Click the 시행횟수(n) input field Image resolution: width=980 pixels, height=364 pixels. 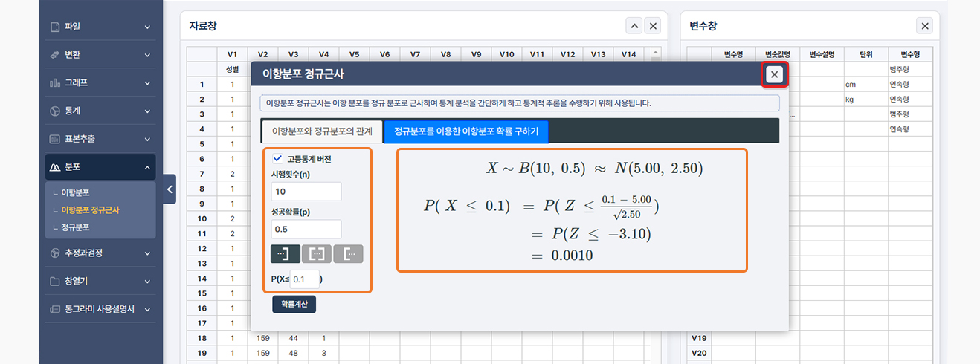click(x=306, y=192)
